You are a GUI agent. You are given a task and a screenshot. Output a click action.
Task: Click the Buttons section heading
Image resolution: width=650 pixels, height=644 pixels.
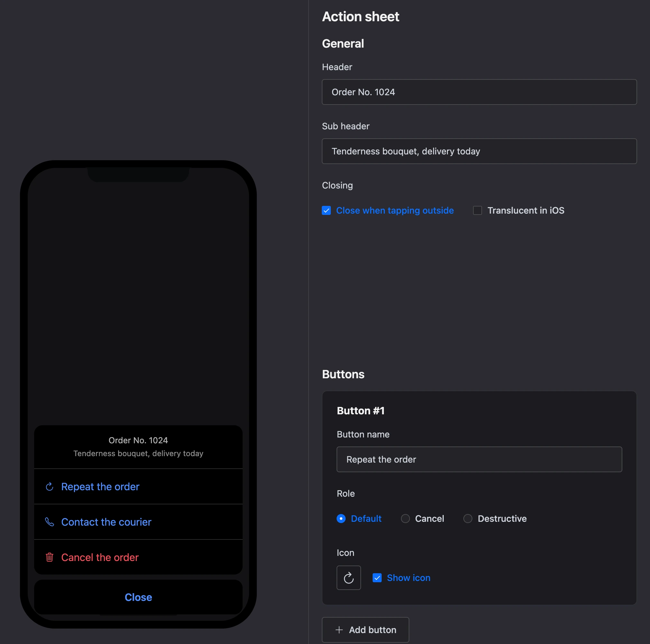click(343, 374)
